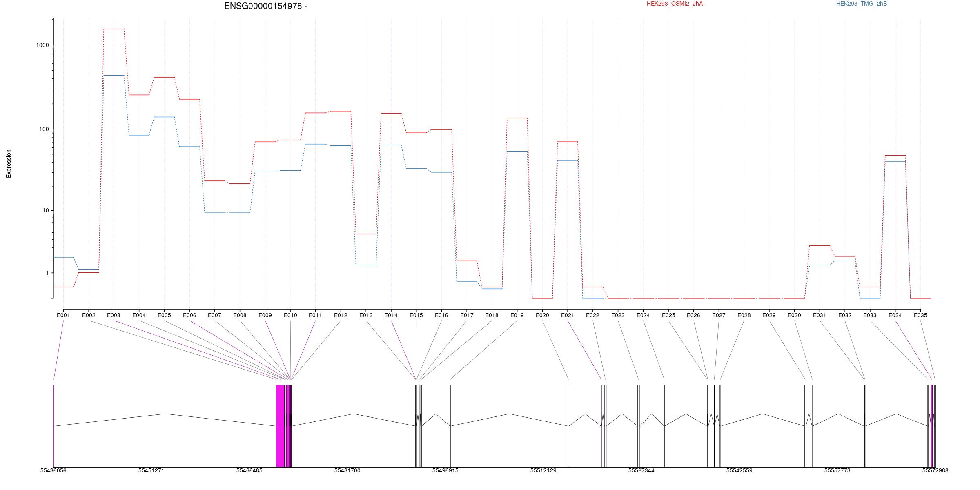Viewport: 980px width, 490px height.
Task: Select exon label E005
Action: [x=164, y=315]
